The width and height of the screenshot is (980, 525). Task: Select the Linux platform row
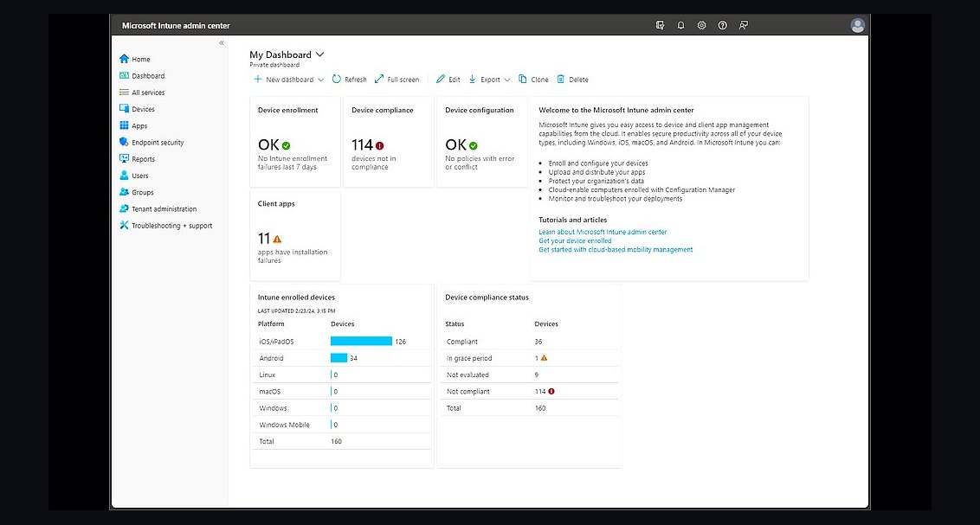[344, 375]
